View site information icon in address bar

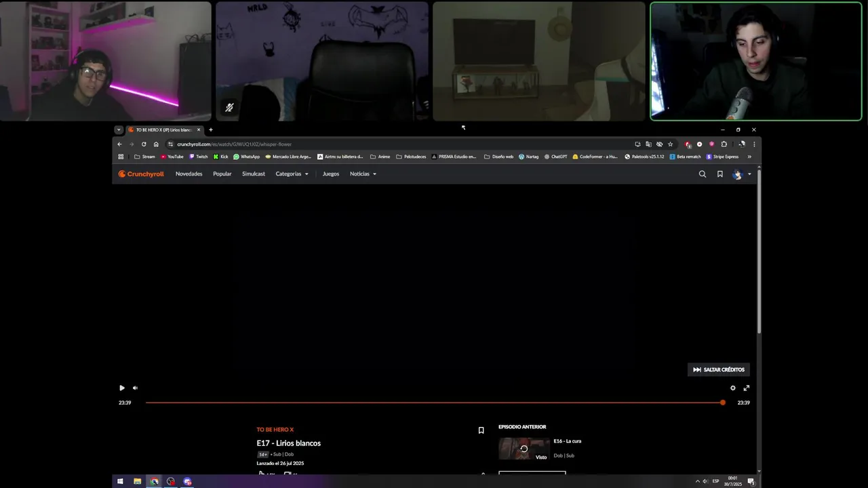tap(171, 144)
